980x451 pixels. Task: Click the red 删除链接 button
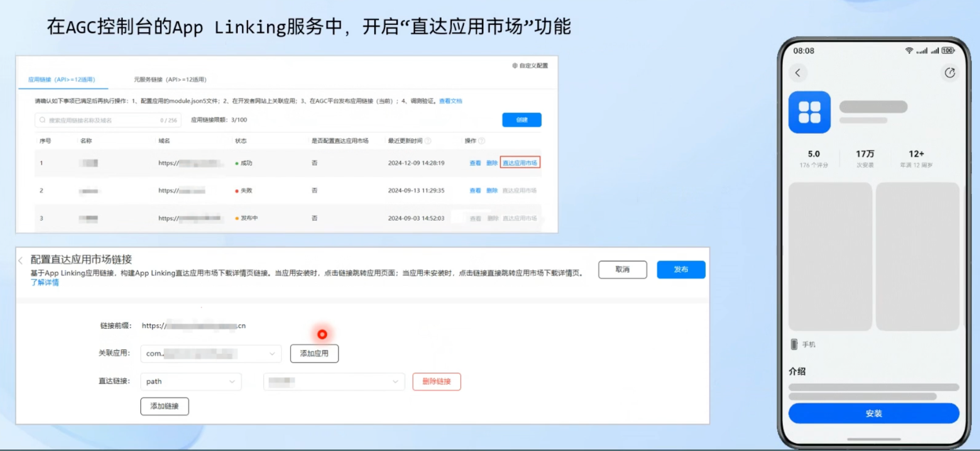click(436, 382)
